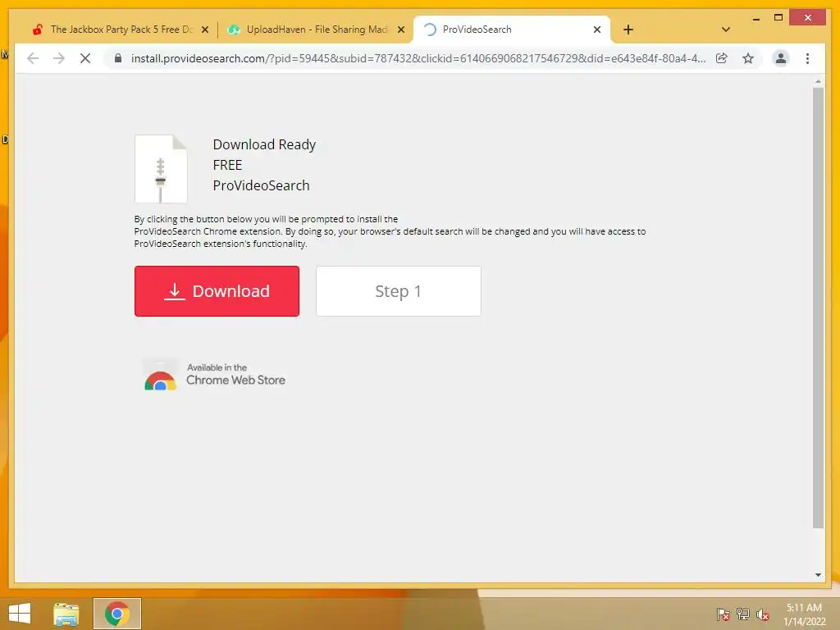
Task: Close the UploadHaven tab
Action: click(400, 30)
